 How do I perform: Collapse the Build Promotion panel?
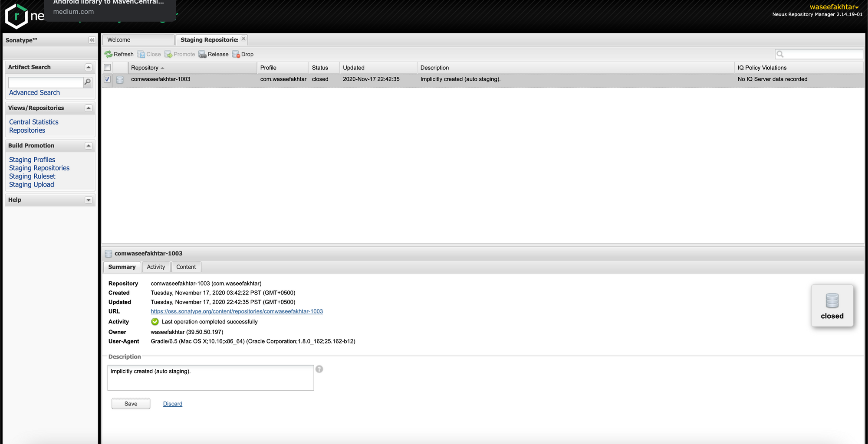point(89,146)
